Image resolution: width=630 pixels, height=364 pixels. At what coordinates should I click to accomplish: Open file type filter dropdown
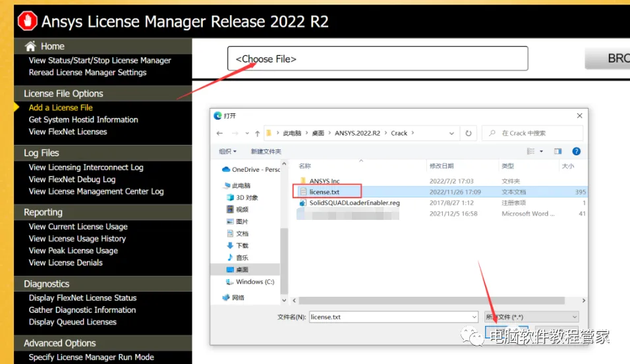(531, 317)
